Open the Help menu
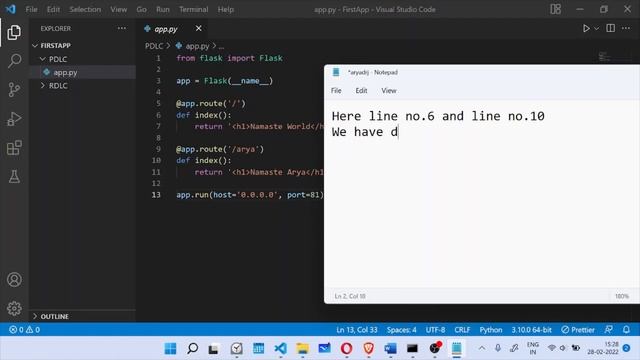Viewport: 640px width, 360px height. pyautogui.click(x=225, y=9)
